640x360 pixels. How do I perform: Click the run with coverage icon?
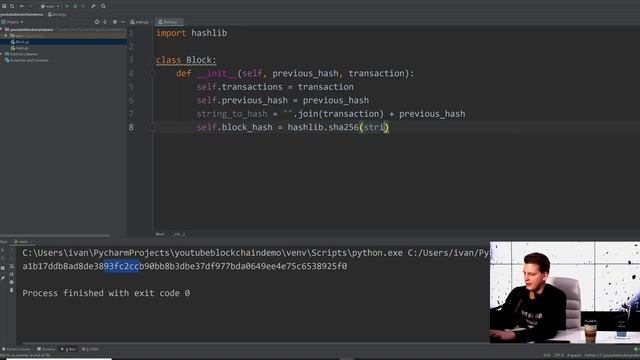83,6
